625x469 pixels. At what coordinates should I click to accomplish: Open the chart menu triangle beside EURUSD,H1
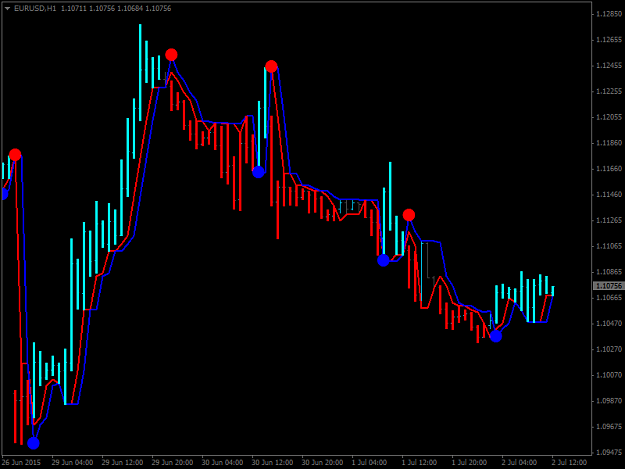[x=7, y=8]
